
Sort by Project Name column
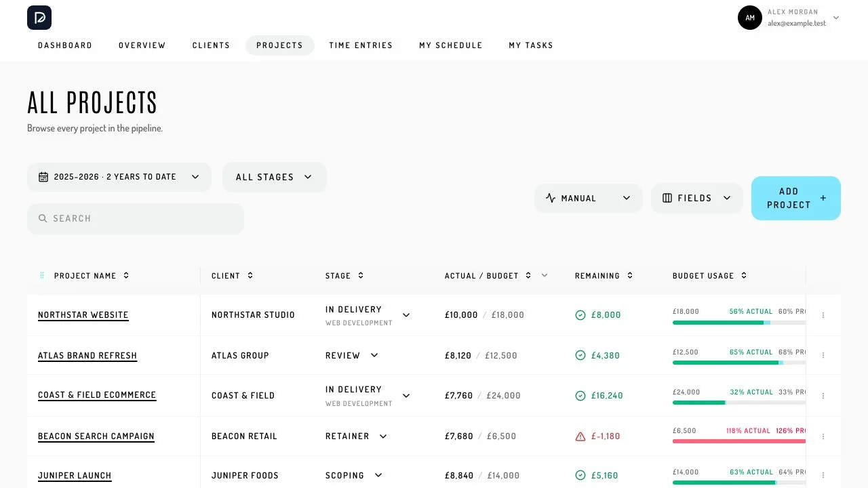(92, 276)
